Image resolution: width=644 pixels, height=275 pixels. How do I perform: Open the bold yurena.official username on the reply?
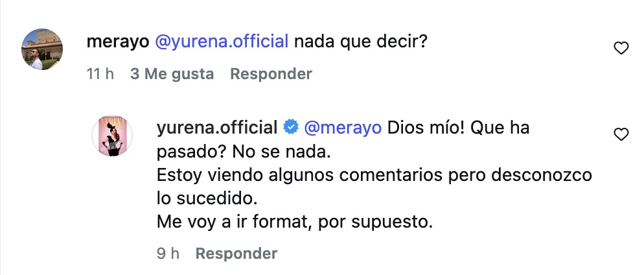[x=217, y=128]
